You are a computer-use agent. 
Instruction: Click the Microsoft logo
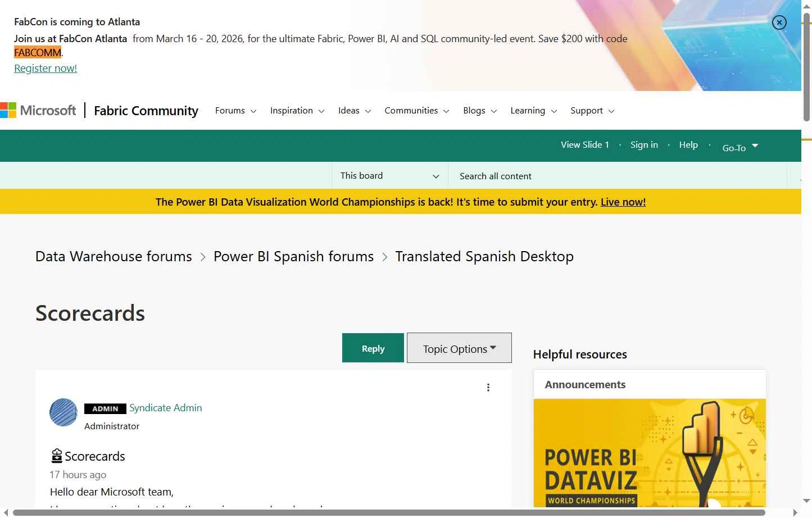pos(38,111)
